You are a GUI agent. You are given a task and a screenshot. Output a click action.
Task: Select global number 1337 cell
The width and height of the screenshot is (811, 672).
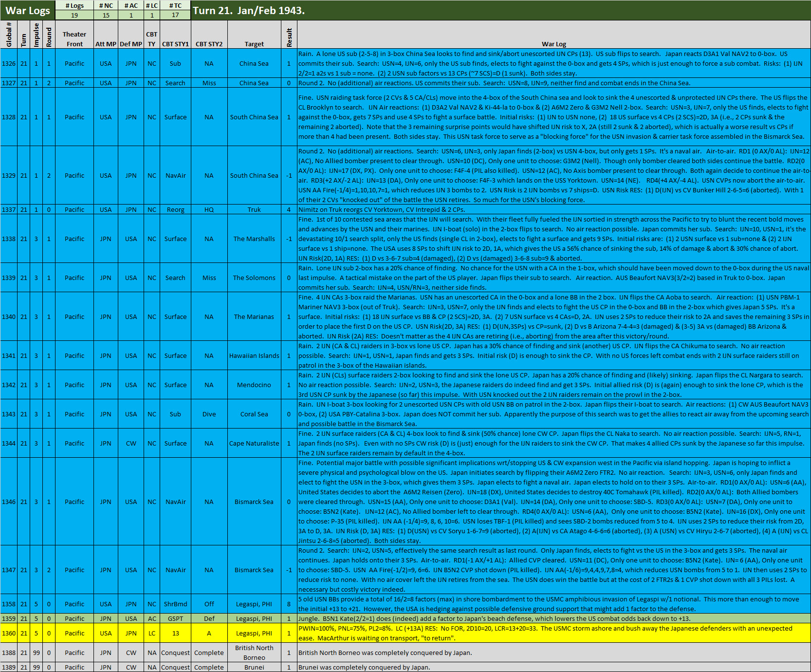(9, 209)
